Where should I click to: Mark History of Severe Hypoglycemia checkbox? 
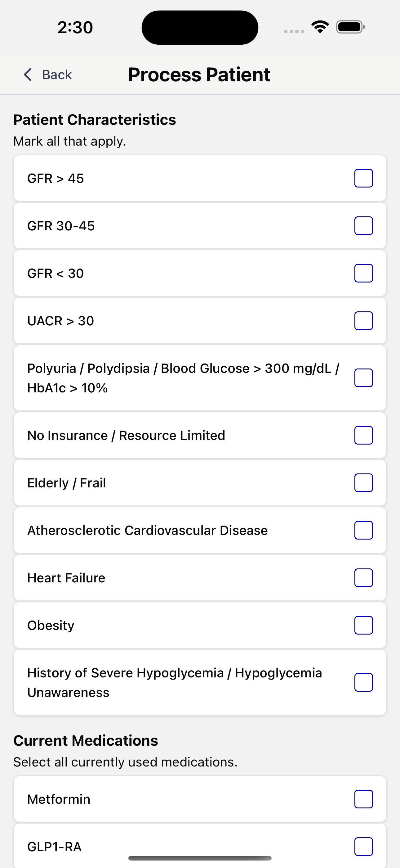(364, 683)
